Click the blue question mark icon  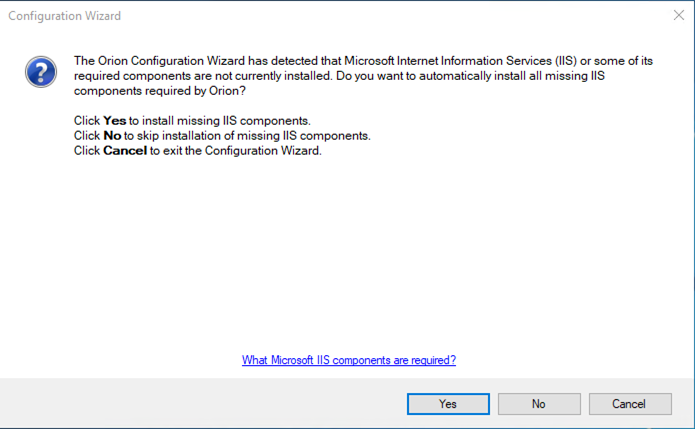pos(41,72)
